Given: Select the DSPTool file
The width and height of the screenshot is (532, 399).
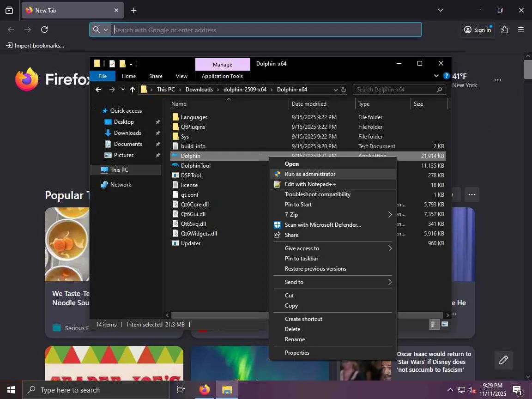Looking at the screenshot, I should [191, 175].
